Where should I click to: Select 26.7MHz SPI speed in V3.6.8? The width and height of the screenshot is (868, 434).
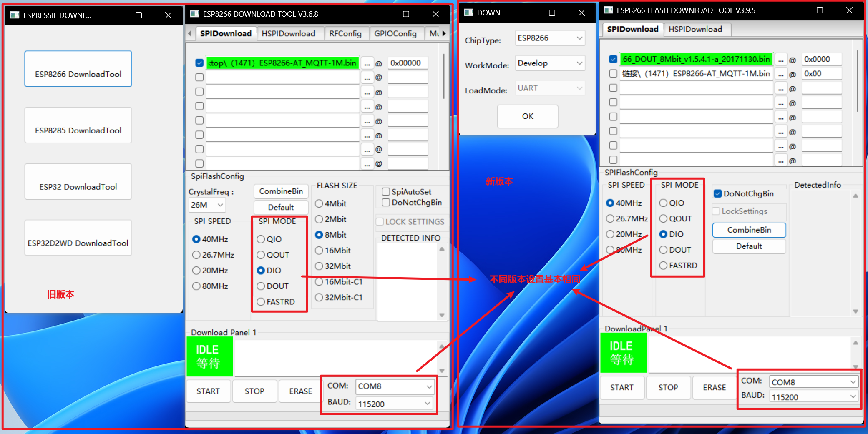[214, 255]
